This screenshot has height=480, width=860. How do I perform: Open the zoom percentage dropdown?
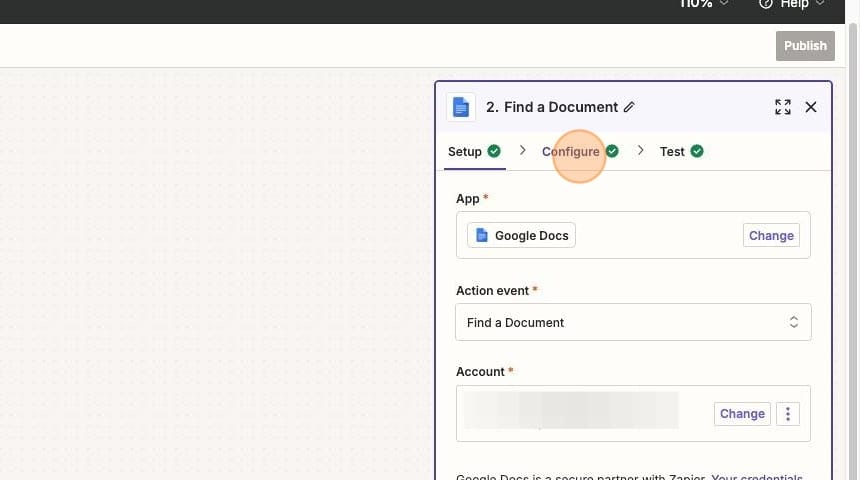pos(704,4)
